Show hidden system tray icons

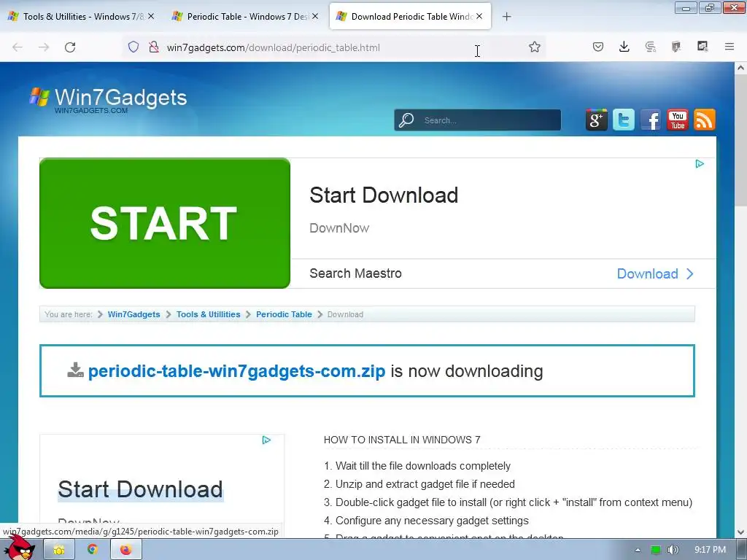[638, 551]
